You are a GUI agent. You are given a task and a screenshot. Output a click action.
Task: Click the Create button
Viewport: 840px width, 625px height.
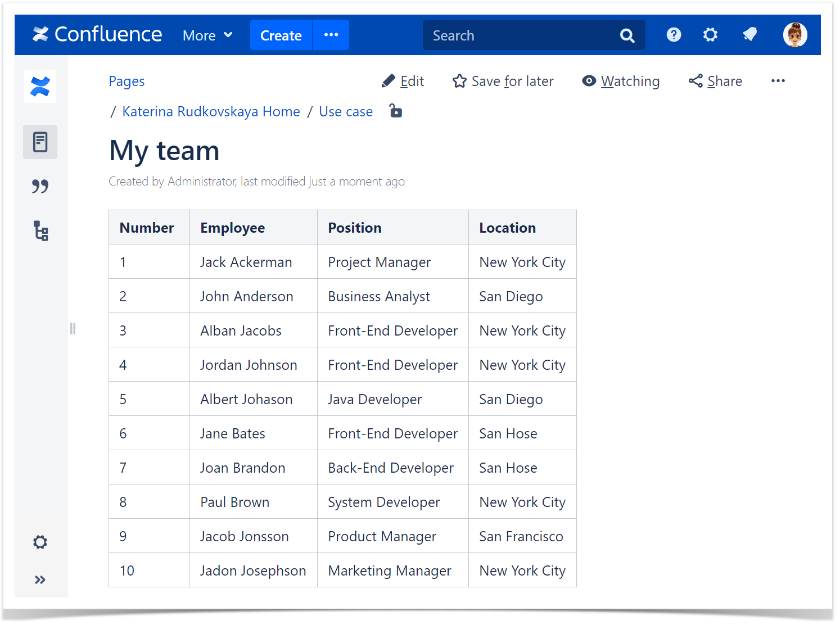click(x=281, y=35)
